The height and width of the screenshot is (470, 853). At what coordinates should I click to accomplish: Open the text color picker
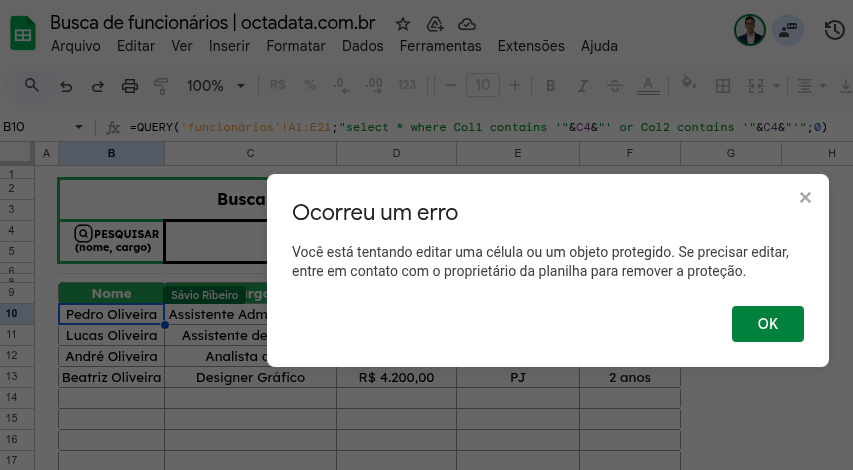click(x=647, y=86)
